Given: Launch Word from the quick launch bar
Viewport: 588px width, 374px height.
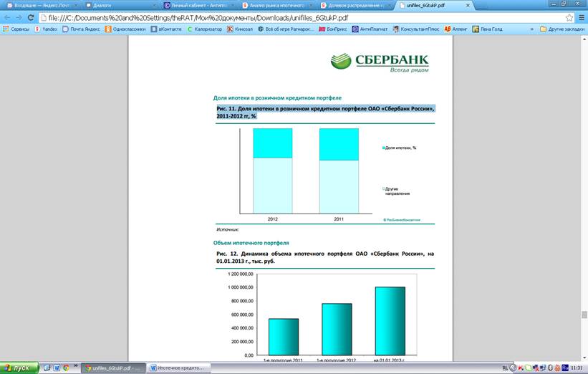Looking at the screenshot, I should click(x=57, y=368).
